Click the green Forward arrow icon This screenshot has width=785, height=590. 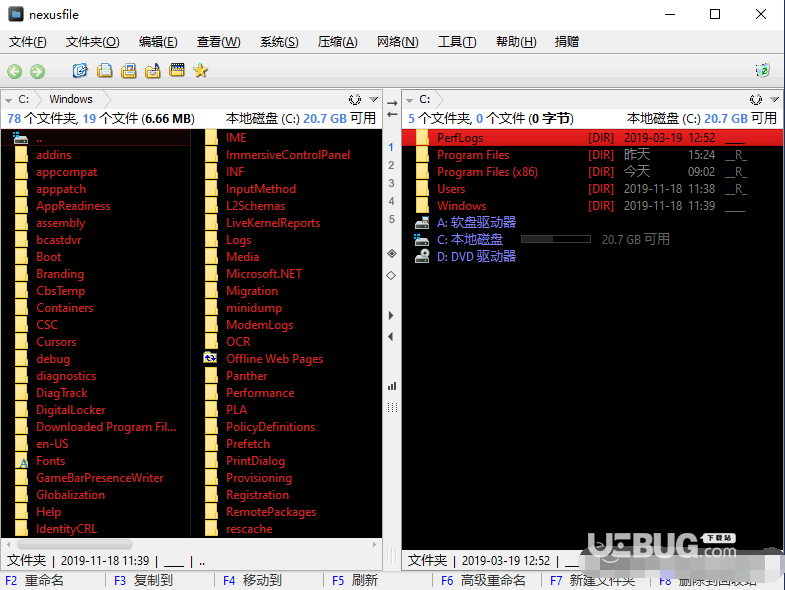[x=38, y=72]
